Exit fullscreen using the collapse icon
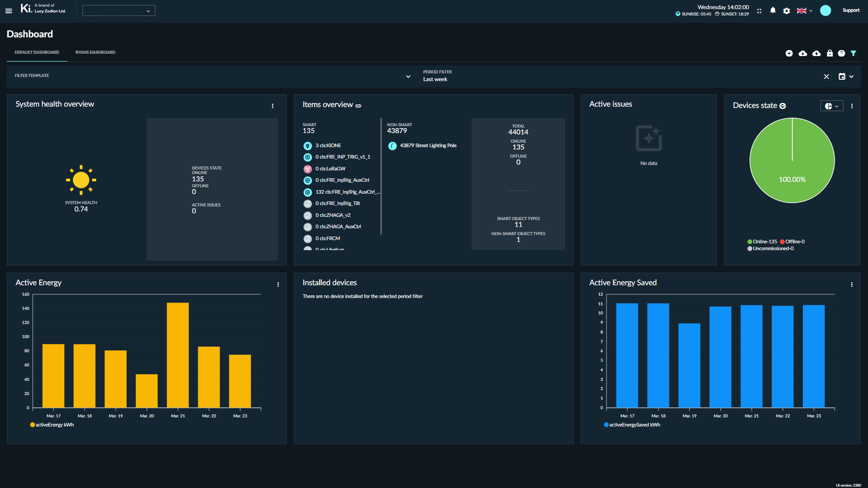 759,10
